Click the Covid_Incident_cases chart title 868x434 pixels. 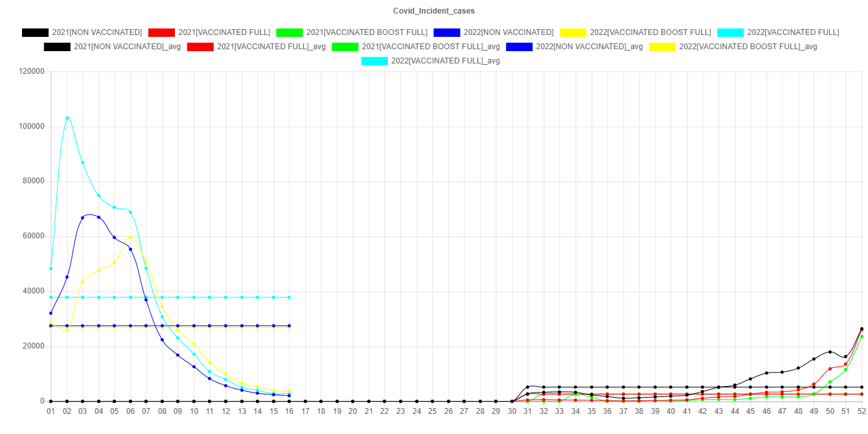pyautogui.click(x=434, y=11)
